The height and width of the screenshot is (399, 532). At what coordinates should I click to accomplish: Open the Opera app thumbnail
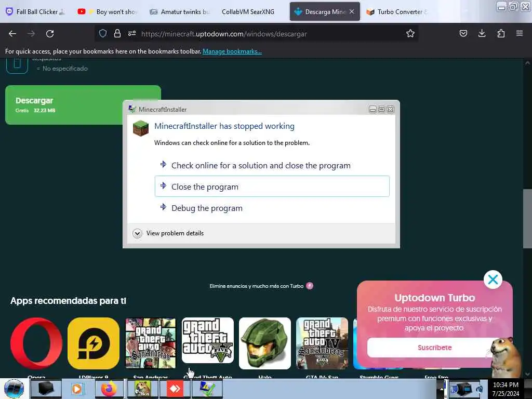36,343
